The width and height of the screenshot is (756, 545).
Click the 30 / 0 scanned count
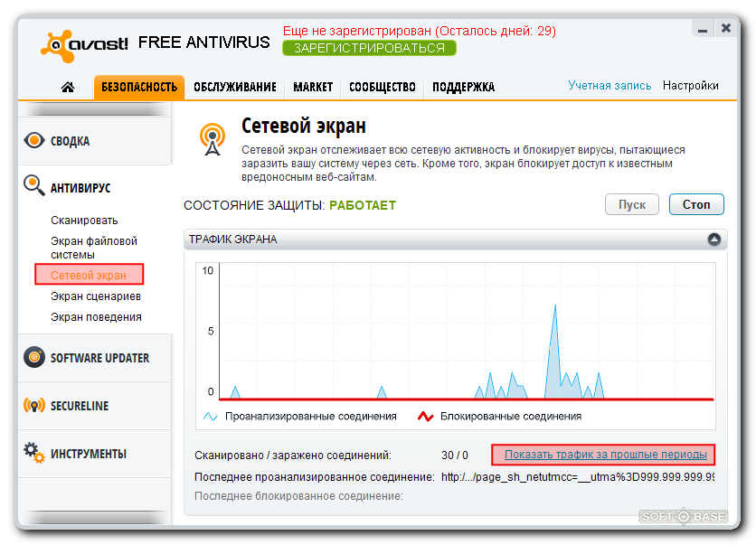pos(455,455)
